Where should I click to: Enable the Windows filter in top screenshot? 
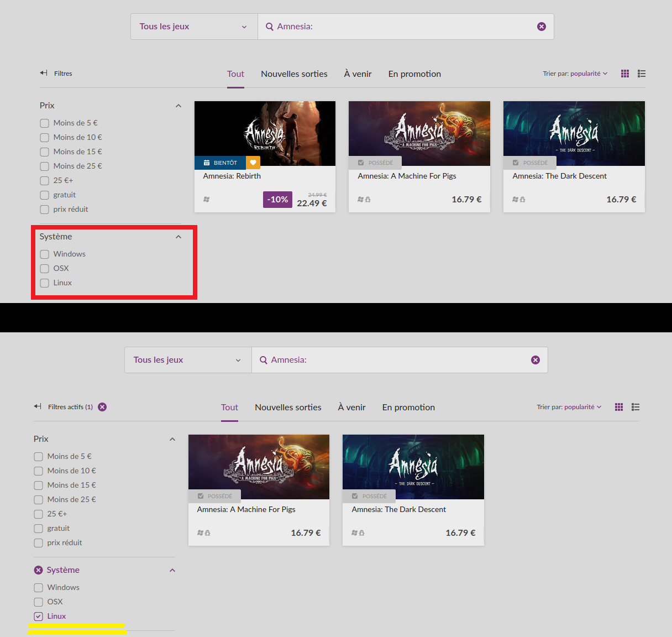click(45, 254)
